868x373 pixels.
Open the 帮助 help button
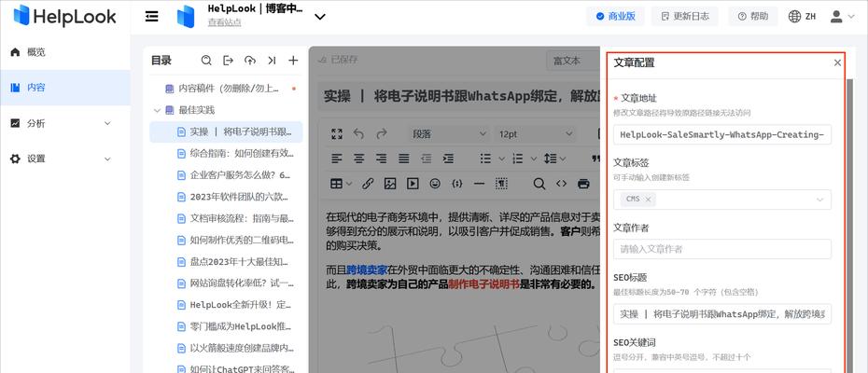click(753, 17)
